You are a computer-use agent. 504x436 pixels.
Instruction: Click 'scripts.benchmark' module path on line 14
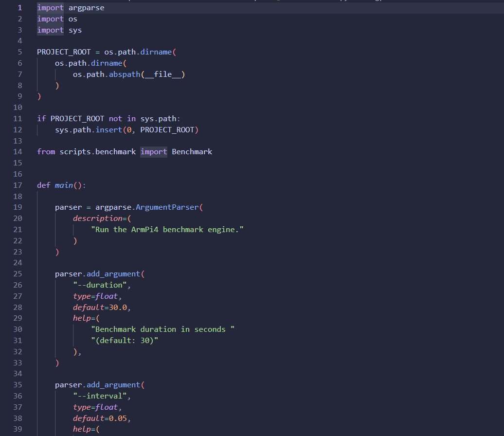[98, 152]
